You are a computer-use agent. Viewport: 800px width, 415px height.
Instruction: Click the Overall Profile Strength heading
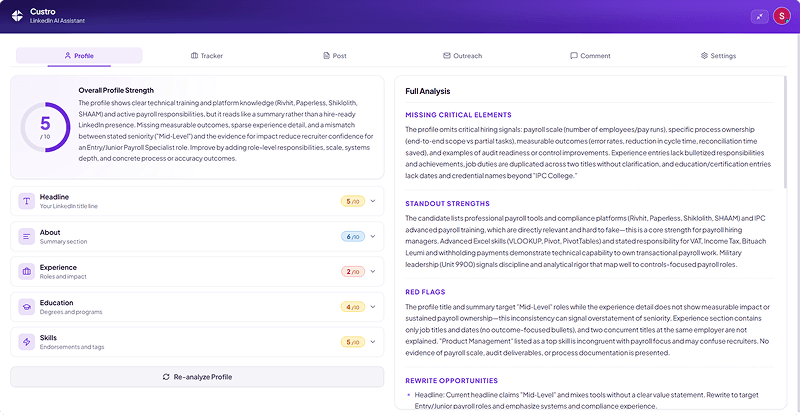pyautogui.click(x=116, y=90)
